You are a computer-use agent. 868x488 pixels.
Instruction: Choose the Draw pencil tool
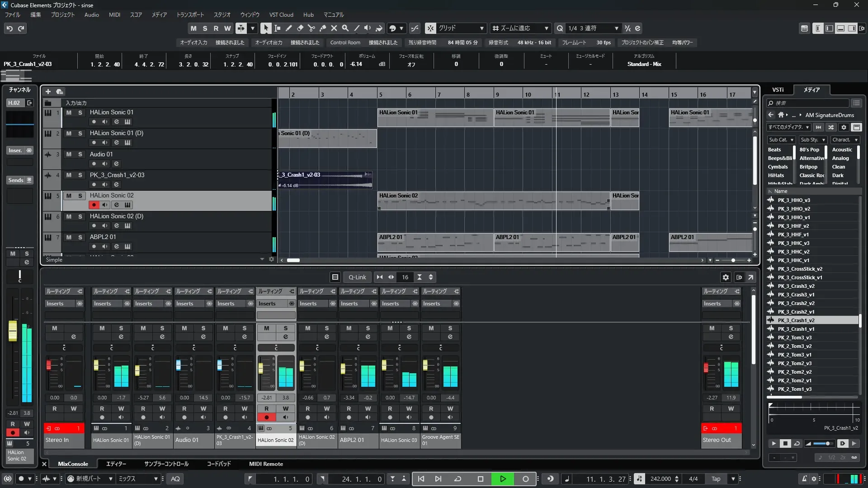289,28
